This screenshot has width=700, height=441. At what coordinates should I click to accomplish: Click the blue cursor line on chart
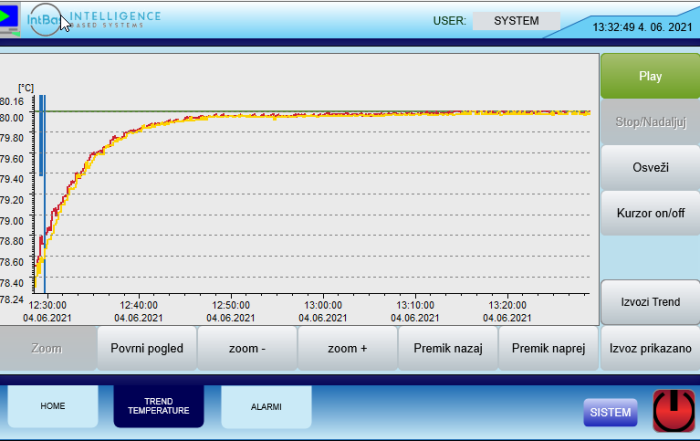tap(44, 194)
